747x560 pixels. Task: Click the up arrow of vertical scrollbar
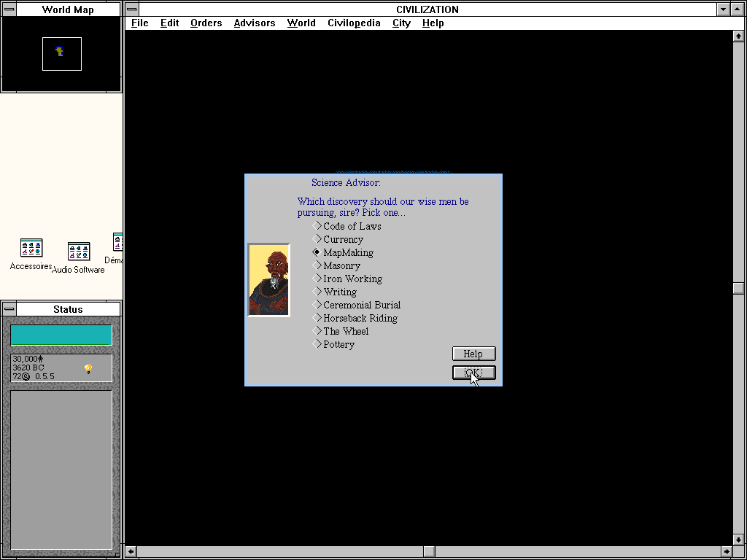738,36
